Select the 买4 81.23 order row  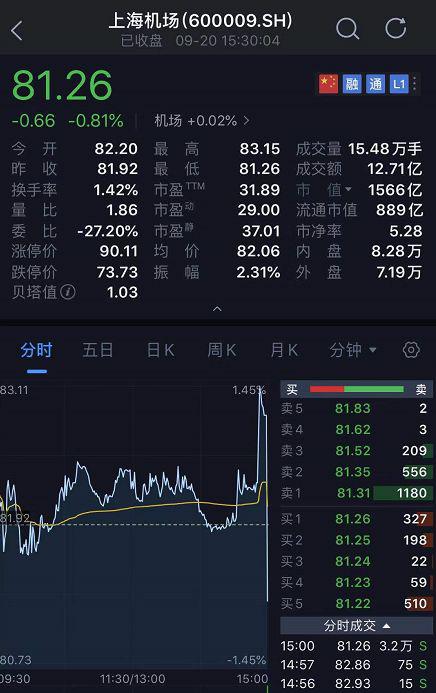[356, 582]
